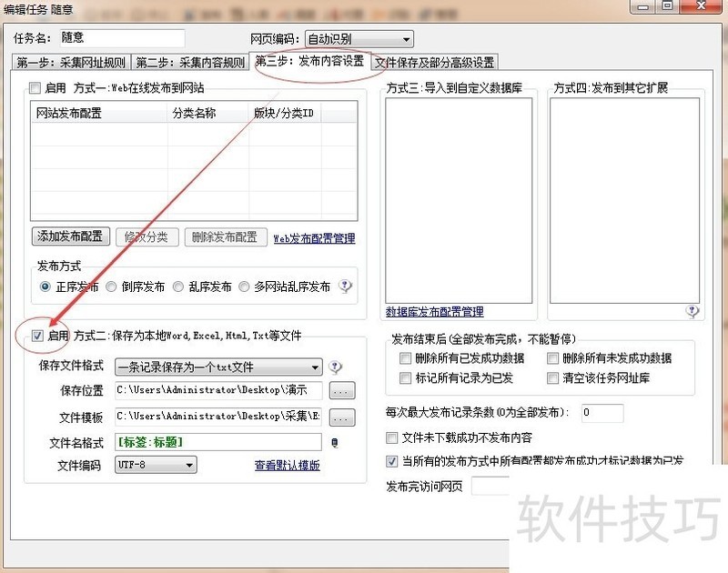Click help icon below 方式四 extension list
The height and width of the screenshot is (573, 728).
693,311
